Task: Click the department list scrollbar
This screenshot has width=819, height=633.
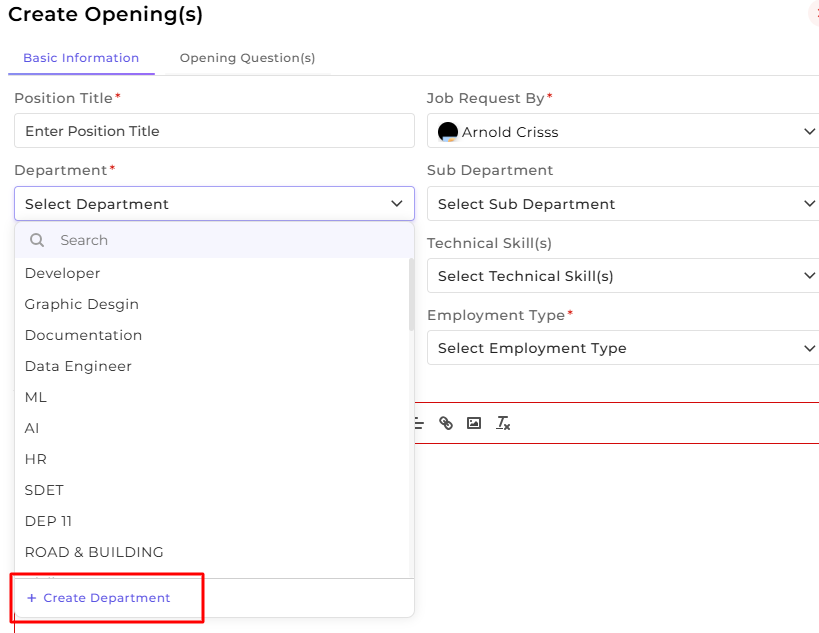Action: point(412,295)
